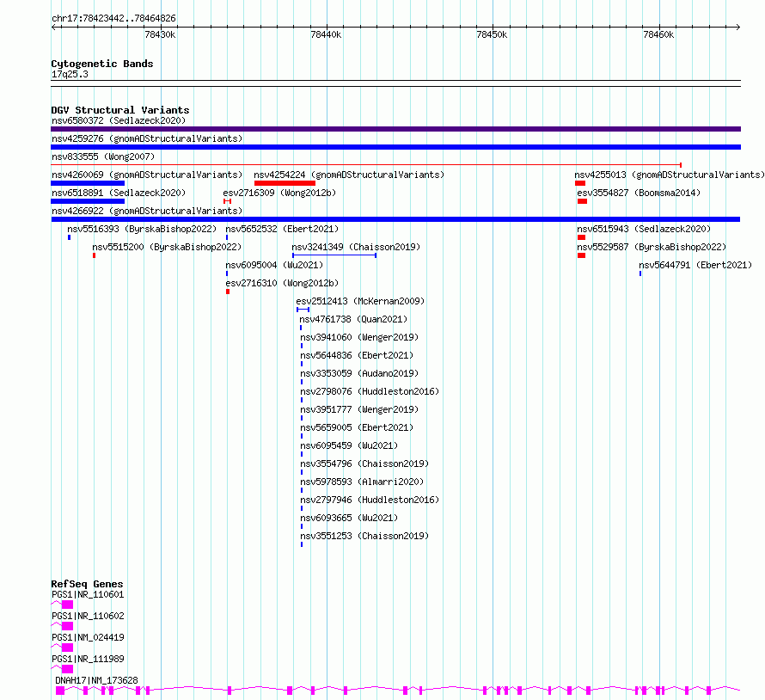The height and width of the screenshot is (700, 765).
Task: Click nsv5978593 (Almarri2020) label
Action: tap(362, 482)
